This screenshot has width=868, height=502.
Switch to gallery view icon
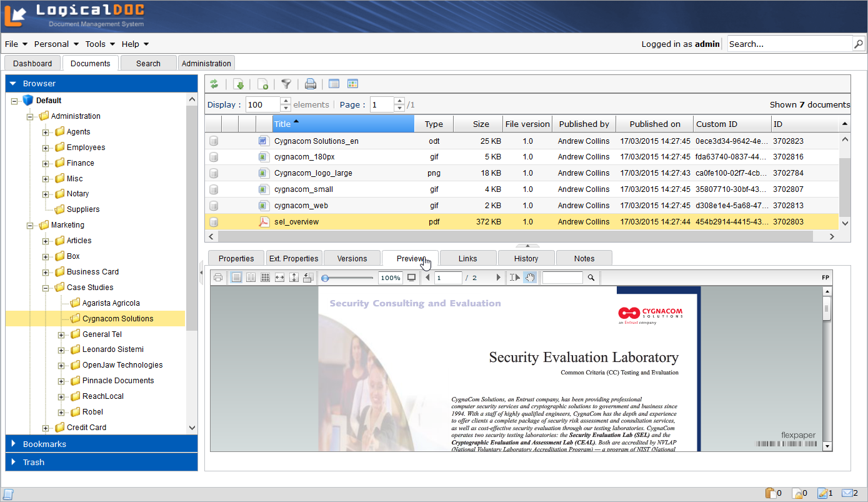click(352, 84)
